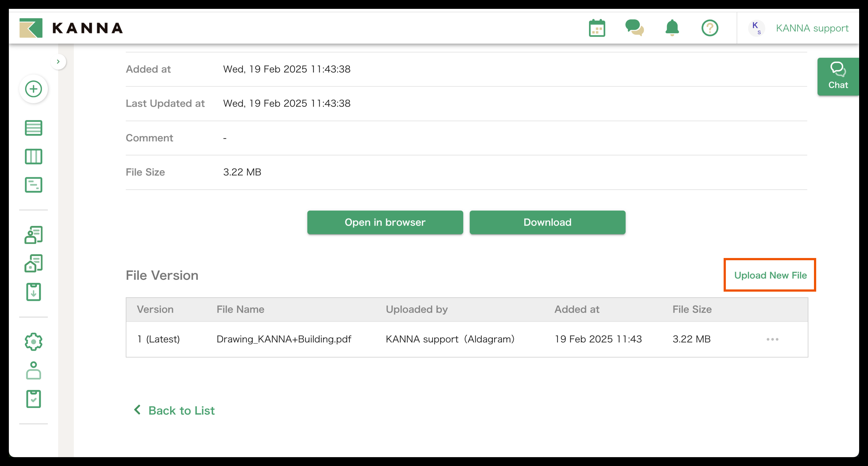Viewport: 868px width, 466px height.
Task: Click the Download button
Action: click(547, 222)
